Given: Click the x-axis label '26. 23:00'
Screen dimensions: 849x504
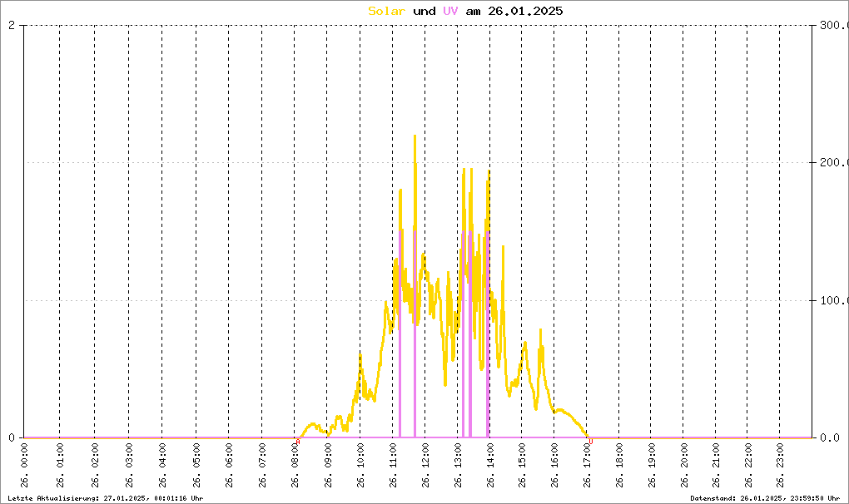Looking at the screenshot, I should pyautogui.click(x=780, y=466).
